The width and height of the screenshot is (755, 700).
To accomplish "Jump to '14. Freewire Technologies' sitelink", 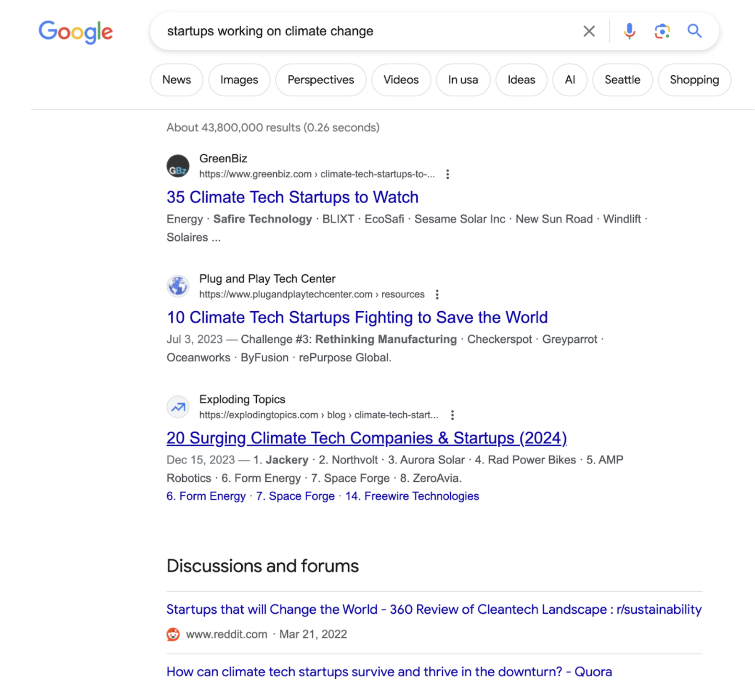I will 412,496.
